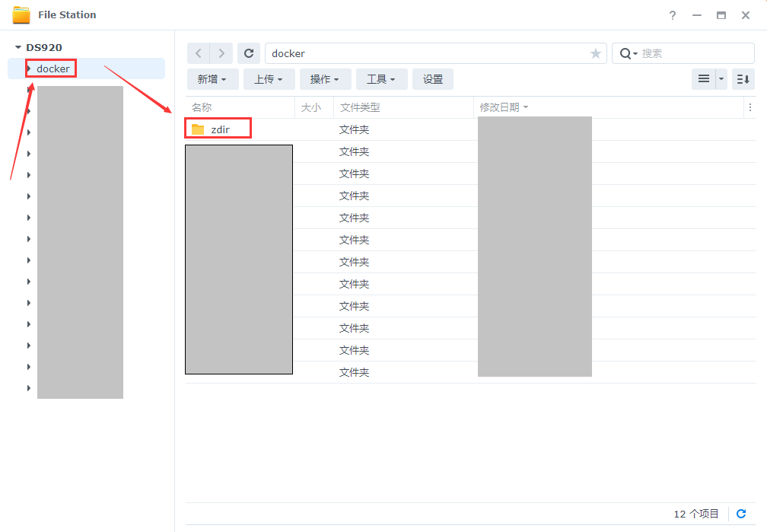Click the back navigation arrow

pyautogui.click(x=199, y=53)
